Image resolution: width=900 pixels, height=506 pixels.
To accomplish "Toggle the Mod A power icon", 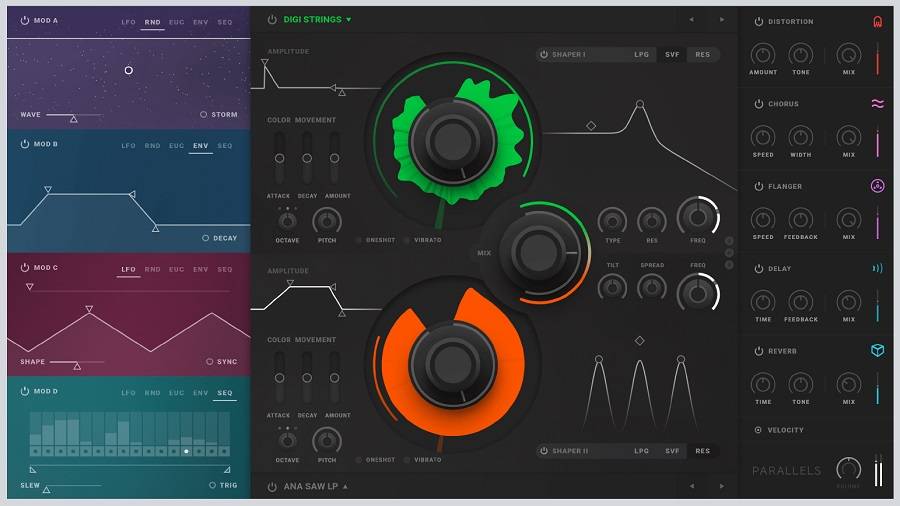I will 25,20.
